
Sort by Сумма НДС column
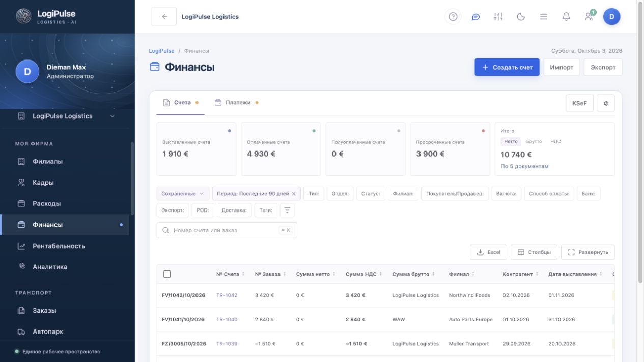click(x=363, y=274)
